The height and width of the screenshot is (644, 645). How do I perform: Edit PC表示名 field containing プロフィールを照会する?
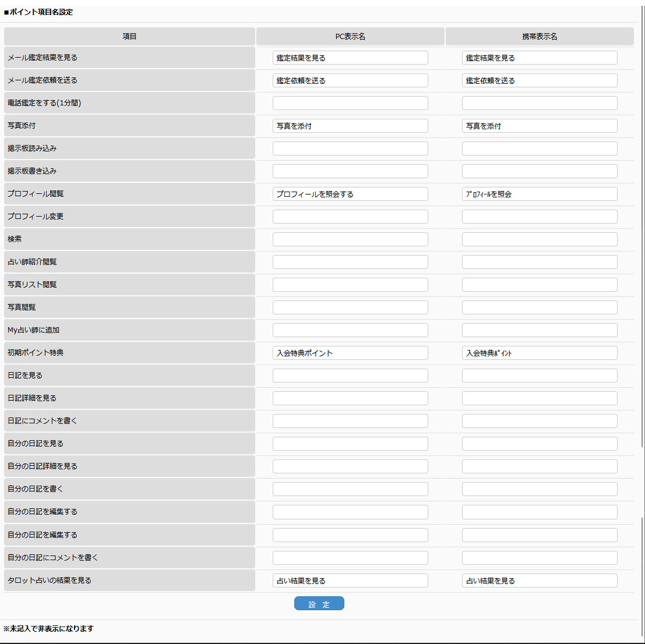point(350,194)
